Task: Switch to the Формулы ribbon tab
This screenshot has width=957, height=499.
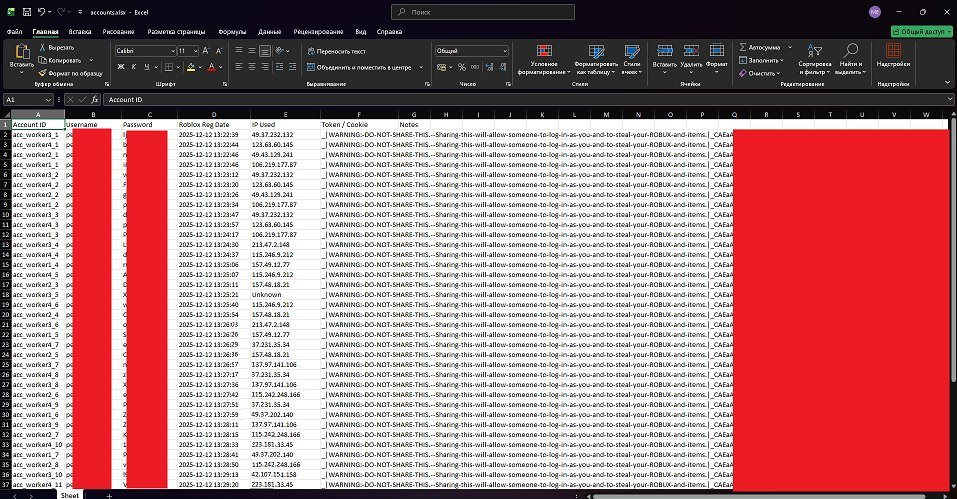Action: tap(232, 32)
